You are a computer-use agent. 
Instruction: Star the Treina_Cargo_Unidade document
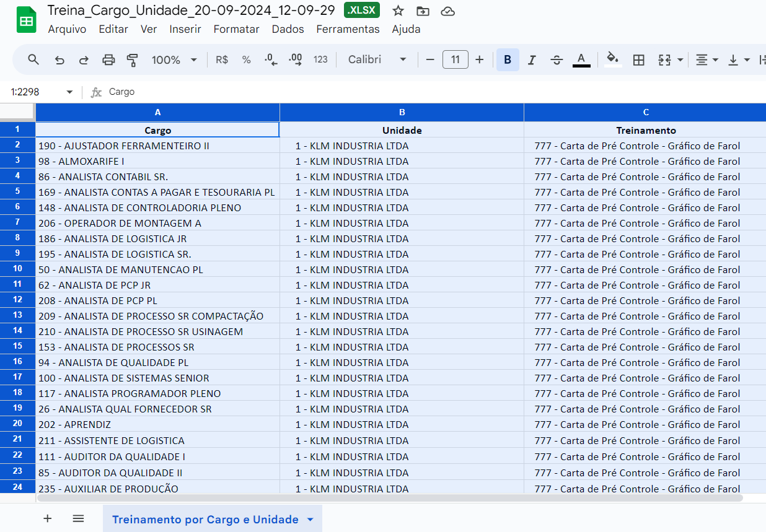(398, 11)
